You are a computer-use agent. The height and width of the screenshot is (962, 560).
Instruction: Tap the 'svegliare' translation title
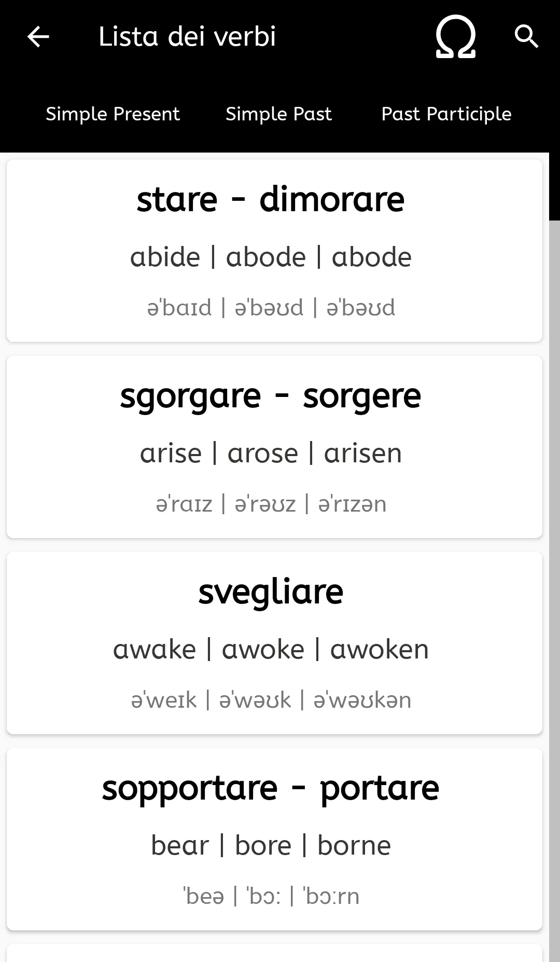click(271, 592)
